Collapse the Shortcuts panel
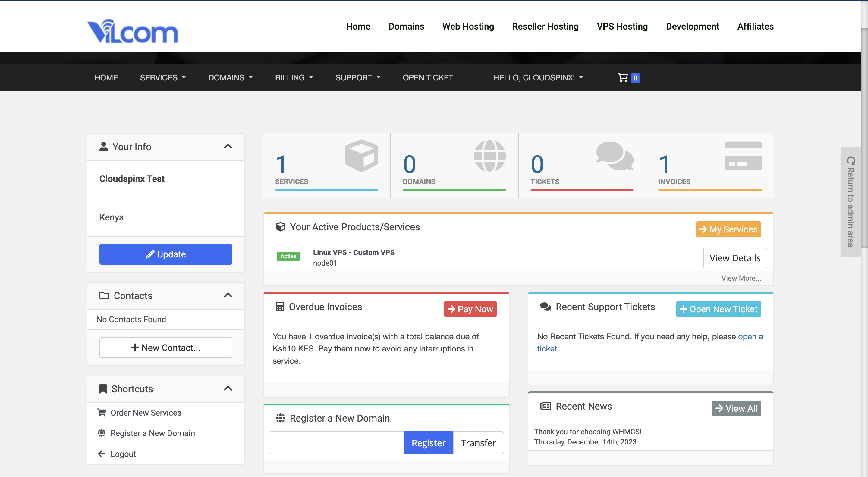The width and height of the screenshot is (868, 477). (x=228, y=388)
